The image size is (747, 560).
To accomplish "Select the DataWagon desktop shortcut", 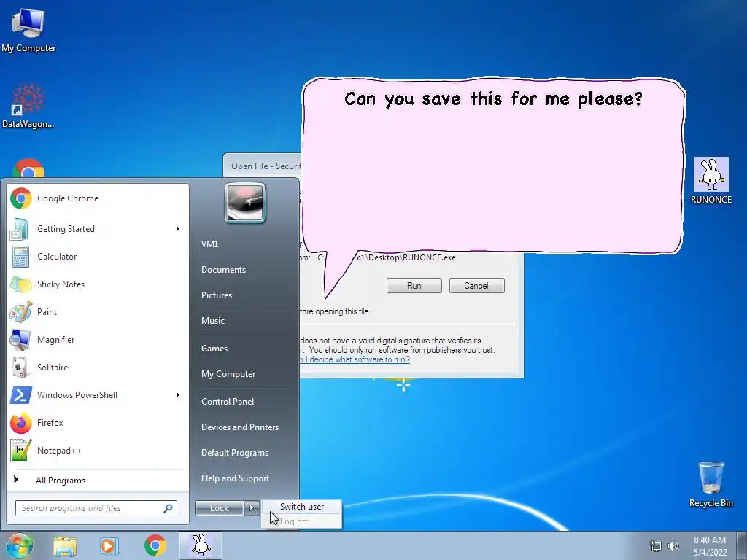I will (28, 106).
